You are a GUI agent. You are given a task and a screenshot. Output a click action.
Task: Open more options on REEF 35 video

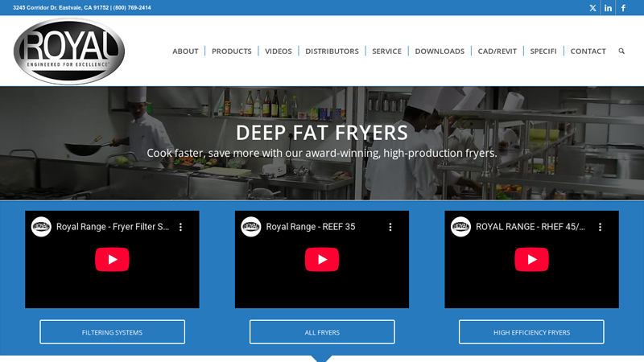point(390,227)
